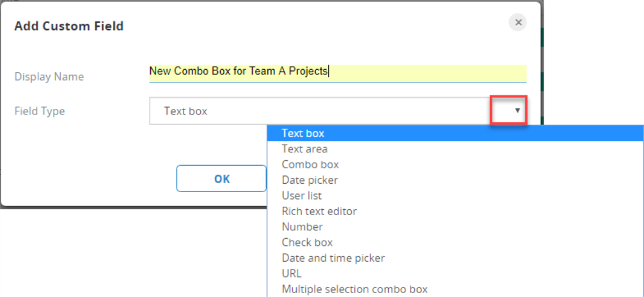The height and width of the screenshot is (297, 644).
Task: Pick Number as the field type
Action: [x=302, y=227]
